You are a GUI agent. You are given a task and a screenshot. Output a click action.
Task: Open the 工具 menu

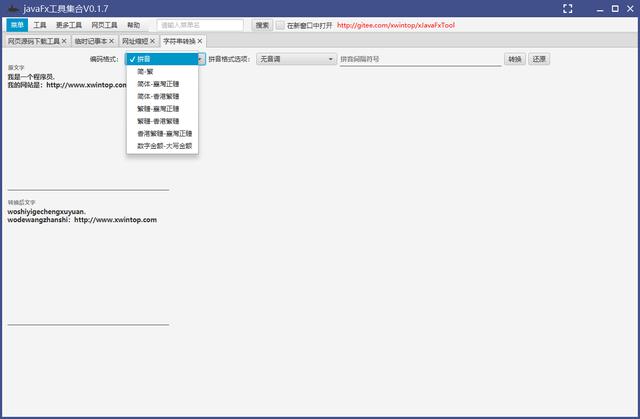pos(40,25)
